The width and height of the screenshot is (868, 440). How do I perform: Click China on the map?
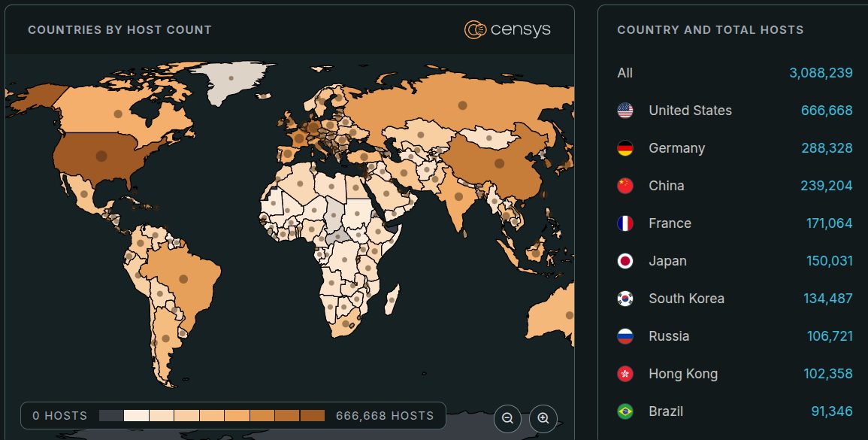coord(499,163)
